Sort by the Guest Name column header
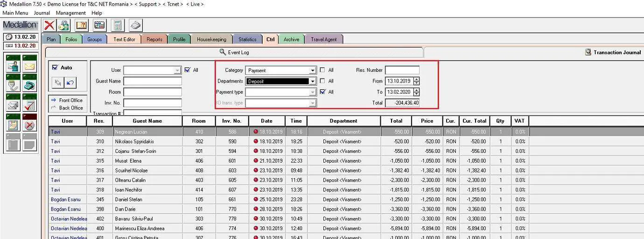Image resolution: width=644 pixels, height=239 pixels. [147, 121]
